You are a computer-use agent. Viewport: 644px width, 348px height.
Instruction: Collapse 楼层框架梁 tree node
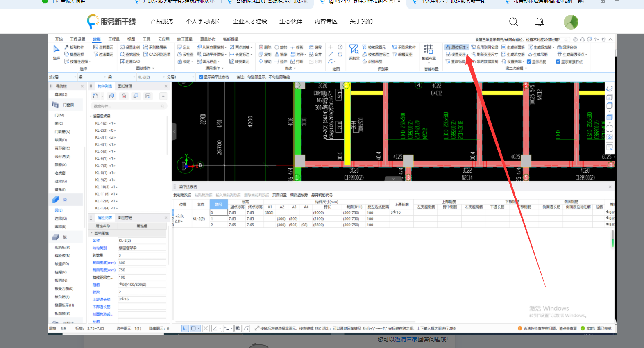[x=91, y=116]
